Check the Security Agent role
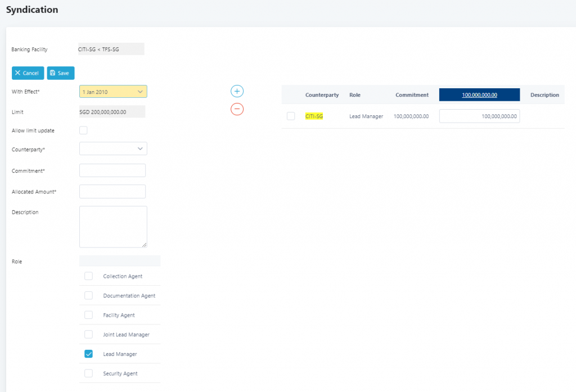The height and width of the screenshot is (392, 576). pyautogui.click(x=88, y=373)
